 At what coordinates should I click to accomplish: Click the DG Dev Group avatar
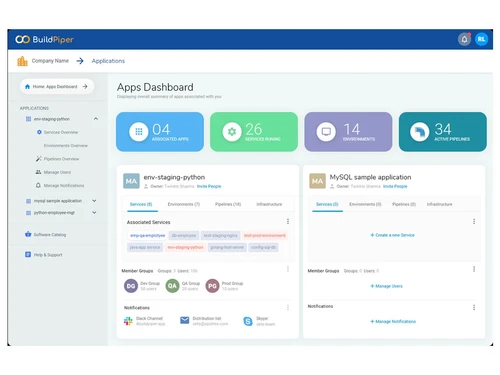pyautogui.click(x=131, y=286)
